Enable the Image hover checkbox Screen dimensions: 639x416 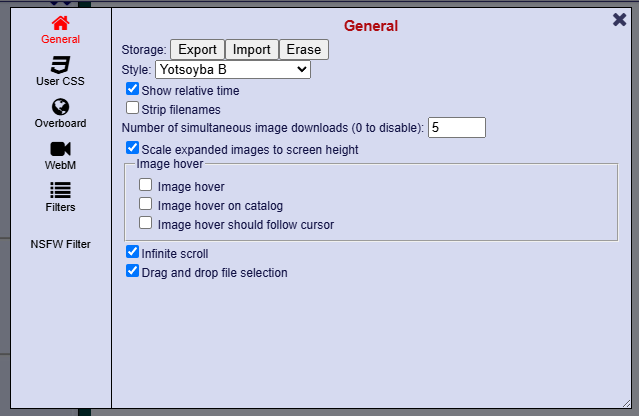[x=145, y=185]
